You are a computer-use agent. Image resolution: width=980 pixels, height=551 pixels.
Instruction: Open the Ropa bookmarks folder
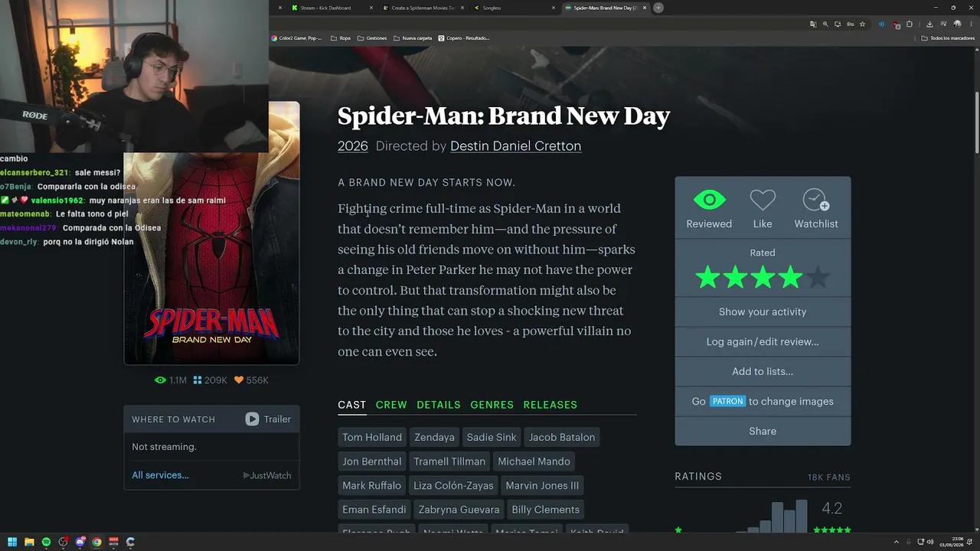coord(341,38)
